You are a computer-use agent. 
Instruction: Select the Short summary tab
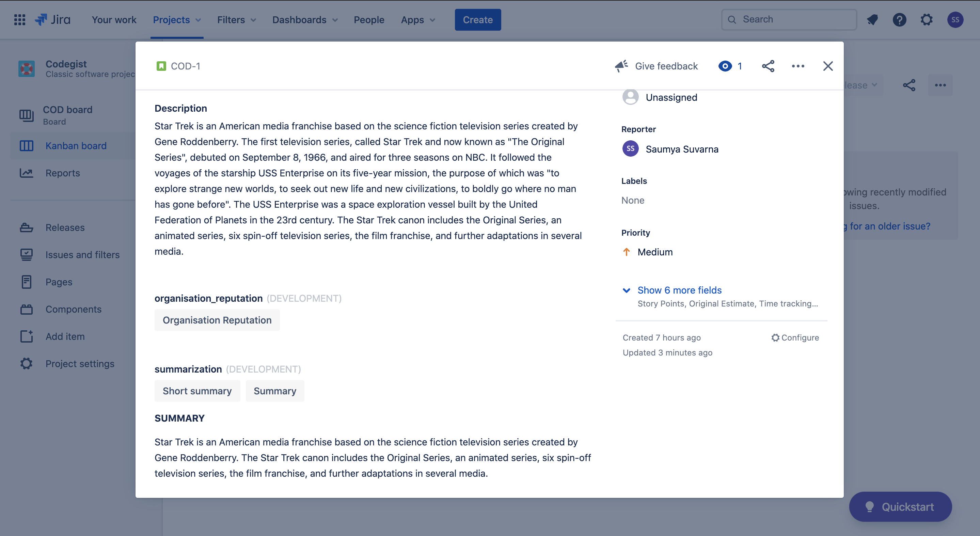tap(197, 391)
